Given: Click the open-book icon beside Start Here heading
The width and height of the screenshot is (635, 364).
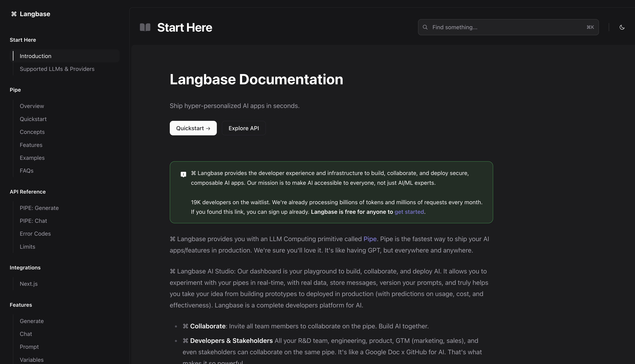Looking at the screenshot, I should 145,27.
